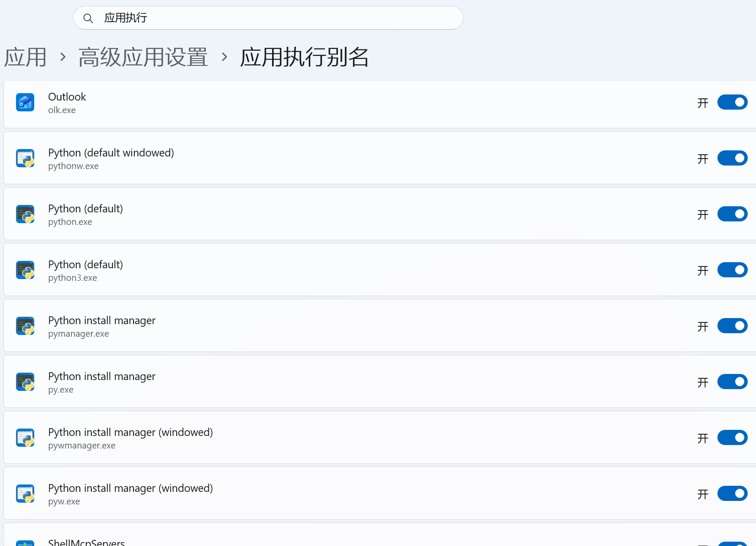Select the olk.exe file name
This screenshot has height=546, width=756.
pos(62,110)
